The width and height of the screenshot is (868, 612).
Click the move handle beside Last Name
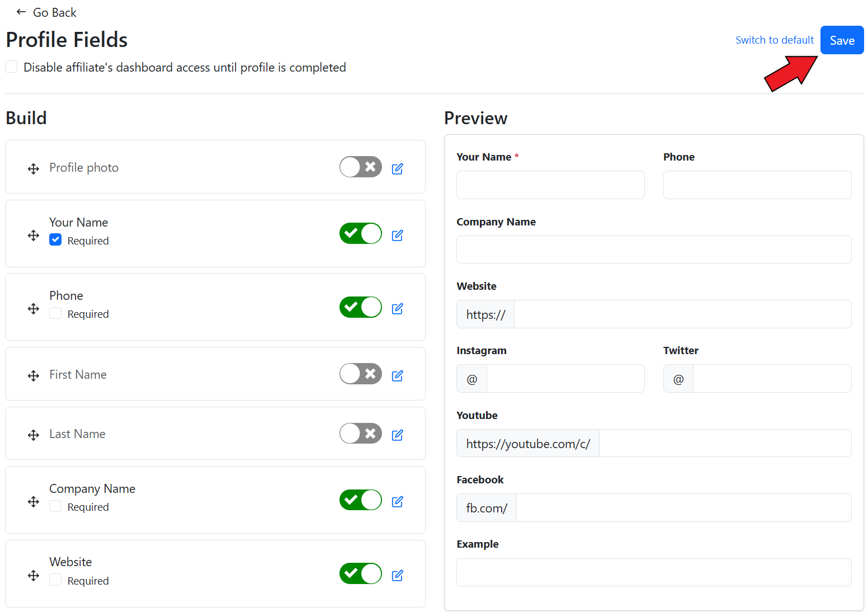click(34, 435)
